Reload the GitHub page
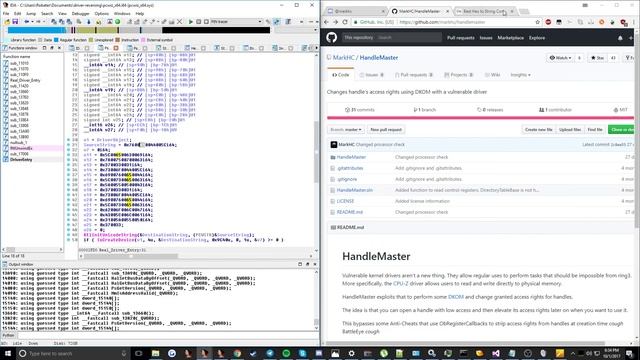Viewport: 640px width, 360px height. (x=345, y=22)
